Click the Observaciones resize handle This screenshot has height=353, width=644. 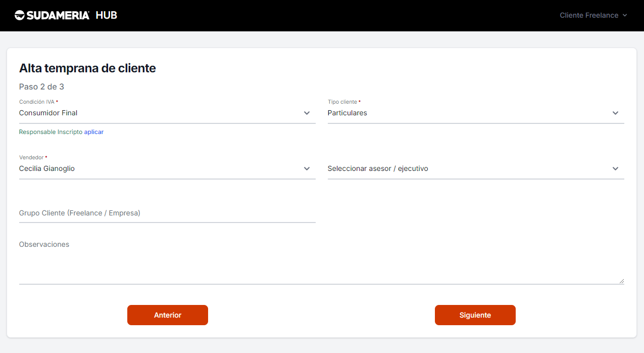[x=621, y=281]
